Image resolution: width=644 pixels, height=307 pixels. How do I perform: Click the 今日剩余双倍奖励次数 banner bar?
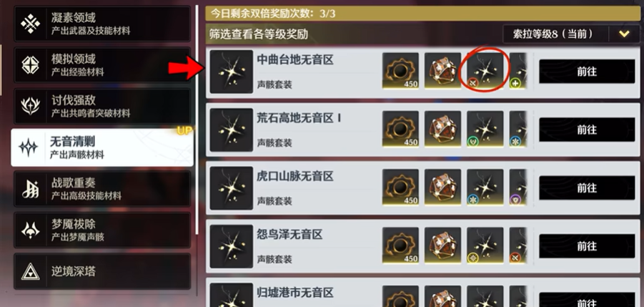click(422, 14)
